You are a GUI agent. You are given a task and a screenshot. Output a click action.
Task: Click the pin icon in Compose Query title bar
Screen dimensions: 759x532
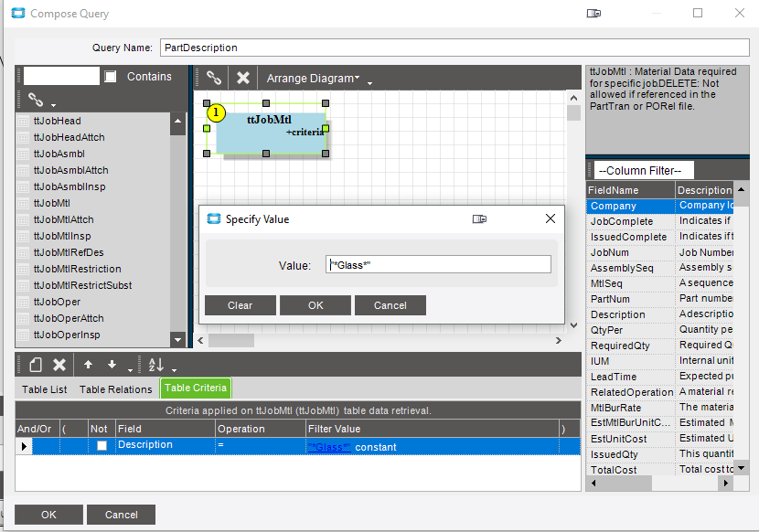click(x=593, y=13)
